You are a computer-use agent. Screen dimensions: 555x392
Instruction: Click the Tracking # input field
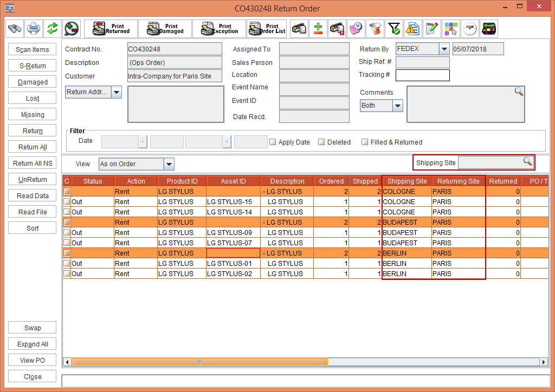pos(422,75)
